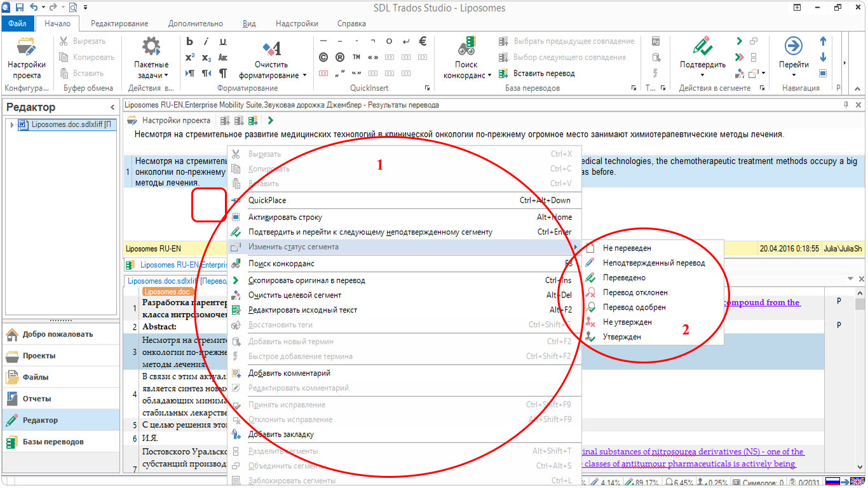The image size is (868, 488).
Task: Click Insert translation in ribbon
Action: (x=537, y=73)
